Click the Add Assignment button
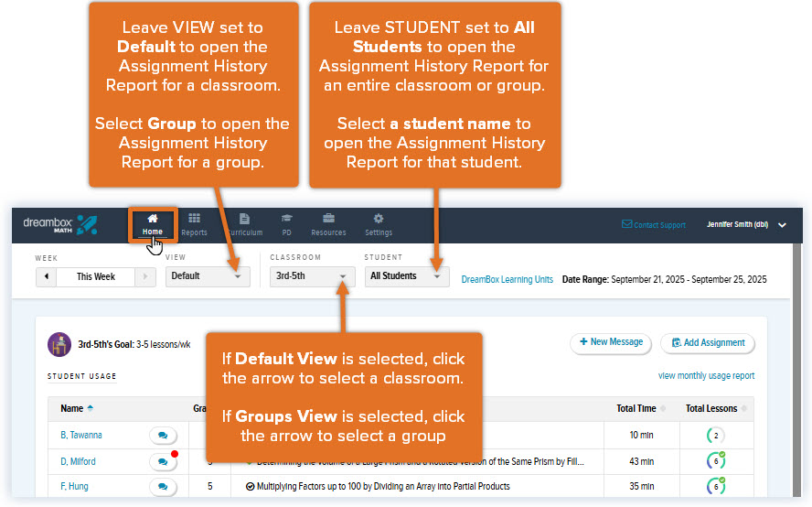The width and height of the screenshot is (812, 507). tap(708, 343)
